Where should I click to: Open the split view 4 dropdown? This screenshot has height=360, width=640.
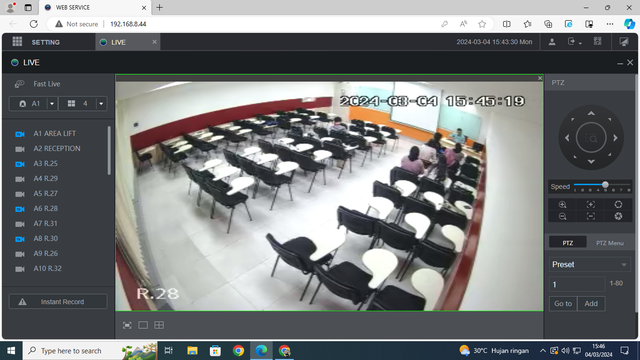pos(101,104)
